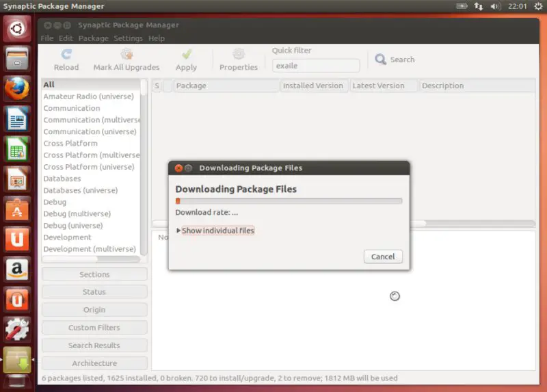Open the sound volume indicator
Screen dimensions: 547x392
point(495,6)
